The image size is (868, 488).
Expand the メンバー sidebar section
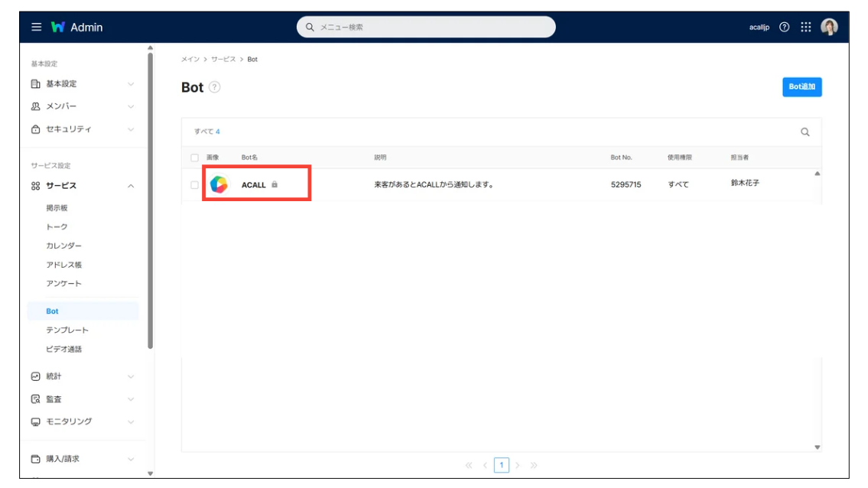(x=83, y=106)
